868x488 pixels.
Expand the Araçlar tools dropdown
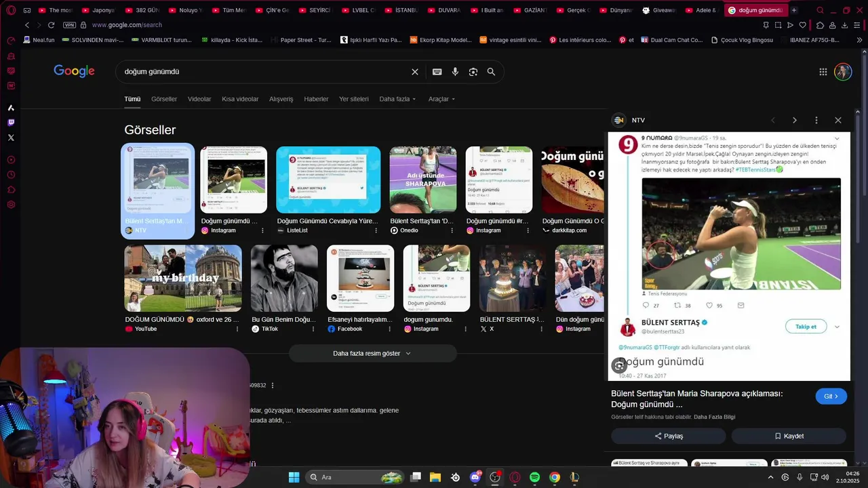(x=441, y=99)
